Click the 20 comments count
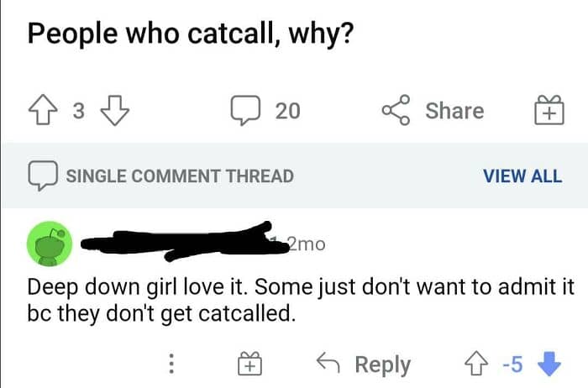 click(287, 111)
